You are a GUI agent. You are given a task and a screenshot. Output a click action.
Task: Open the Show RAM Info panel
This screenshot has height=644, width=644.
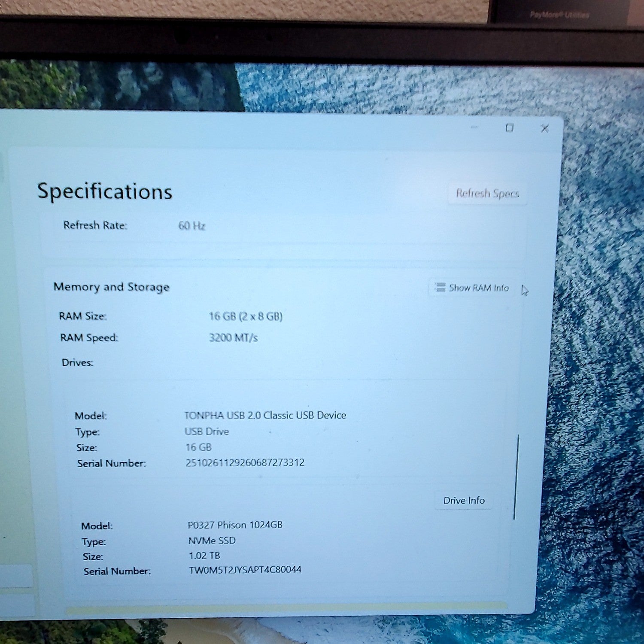point(471,288)
